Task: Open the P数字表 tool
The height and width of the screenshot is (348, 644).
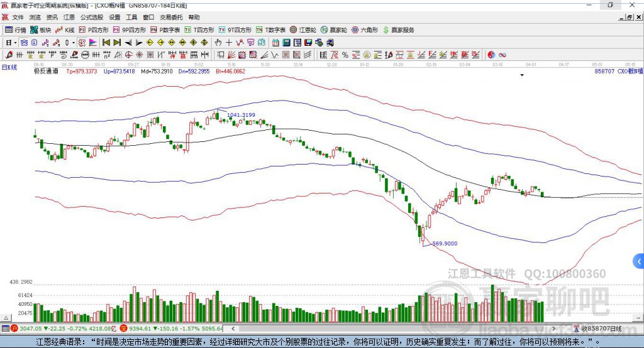Action: (165, 30)
